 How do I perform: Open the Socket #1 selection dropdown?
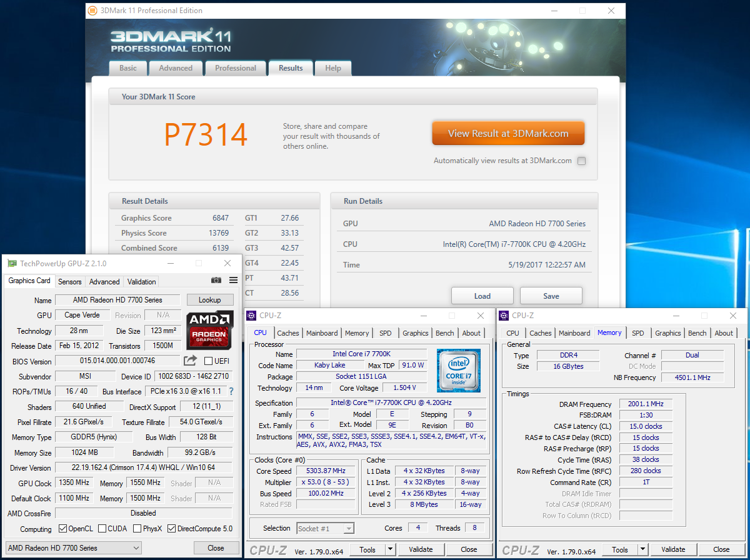325,528
